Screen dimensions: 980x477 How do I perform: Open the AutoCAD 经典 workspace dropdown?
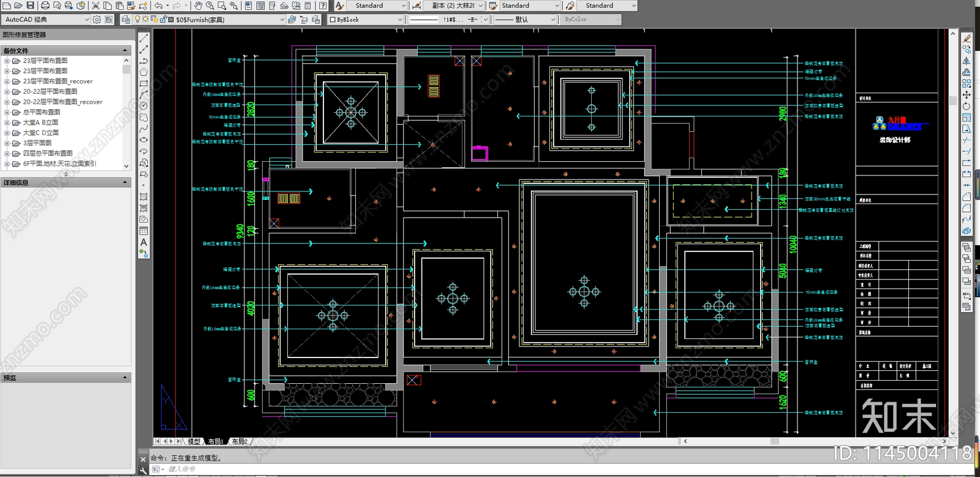pyautogui.click(x=86, y=20)
